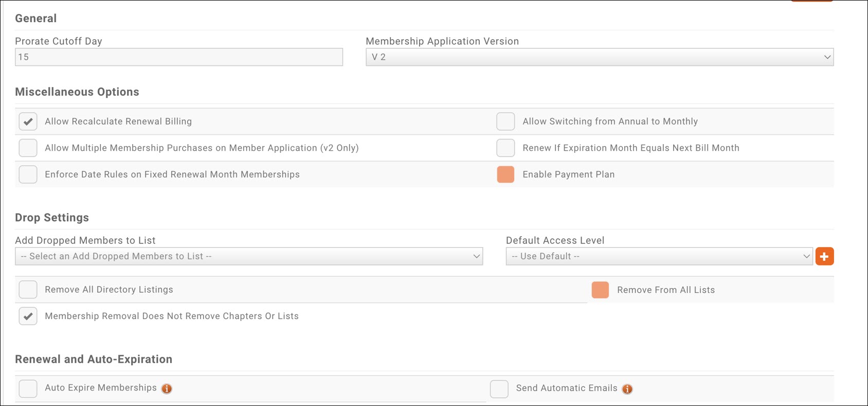This screenshot has width=868, height=406.
Task: Click the Prorate Cutoff Day input field
Action: [178, 57]
